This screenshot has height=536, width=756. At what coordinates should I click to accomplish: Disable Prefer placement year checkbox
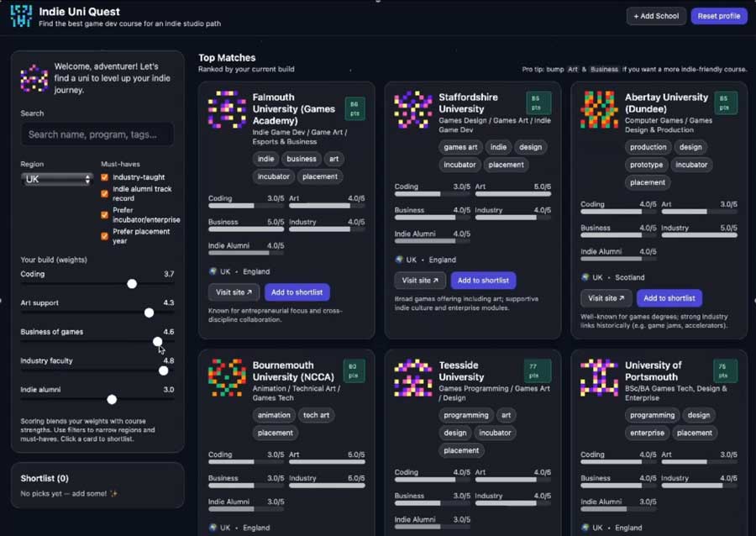tap(104, 237)
